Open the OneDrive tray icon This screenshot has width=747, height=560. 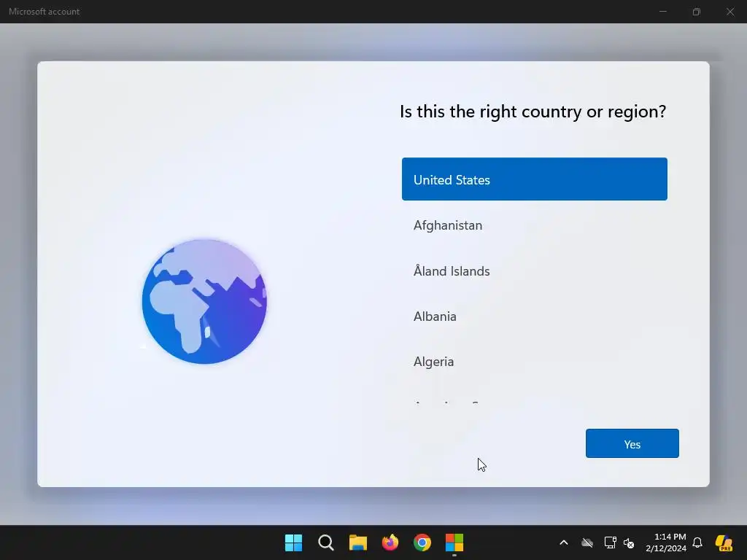coord(587,542)
